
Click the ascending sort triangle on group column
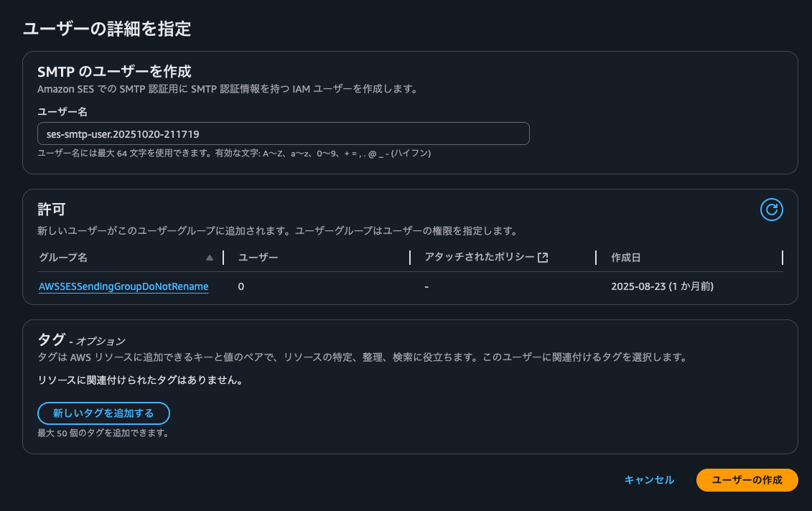[209, 256]
